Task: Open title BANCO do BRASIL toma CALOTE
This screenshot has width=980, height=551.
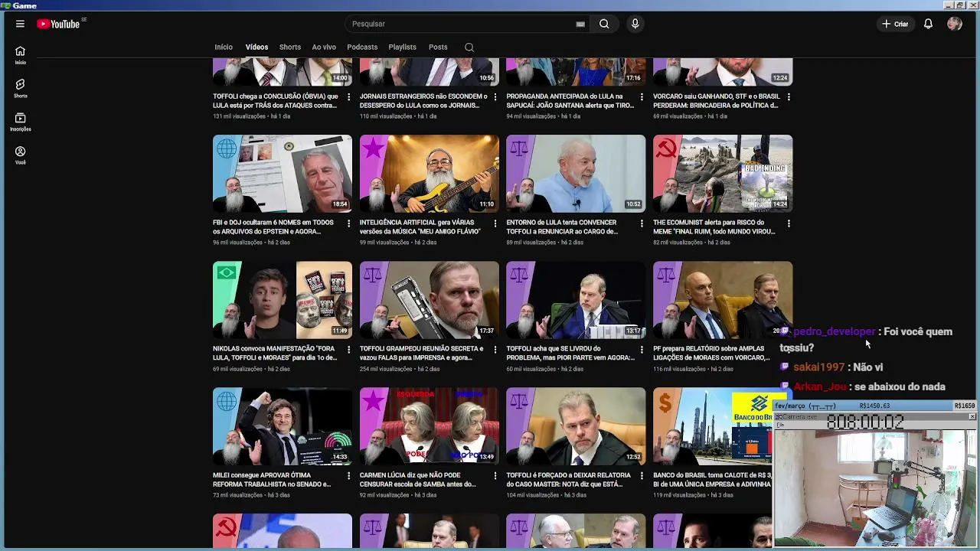Action: point(712,480)
